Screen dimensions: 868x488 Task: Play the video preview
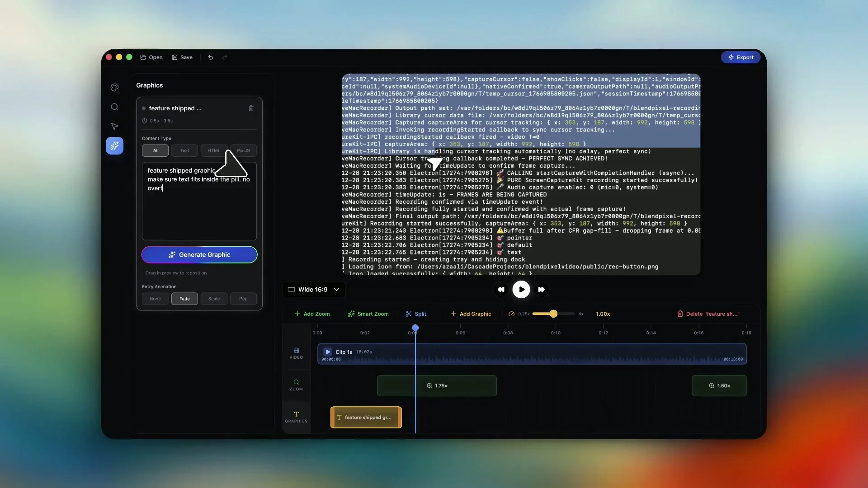coord(521,290)
